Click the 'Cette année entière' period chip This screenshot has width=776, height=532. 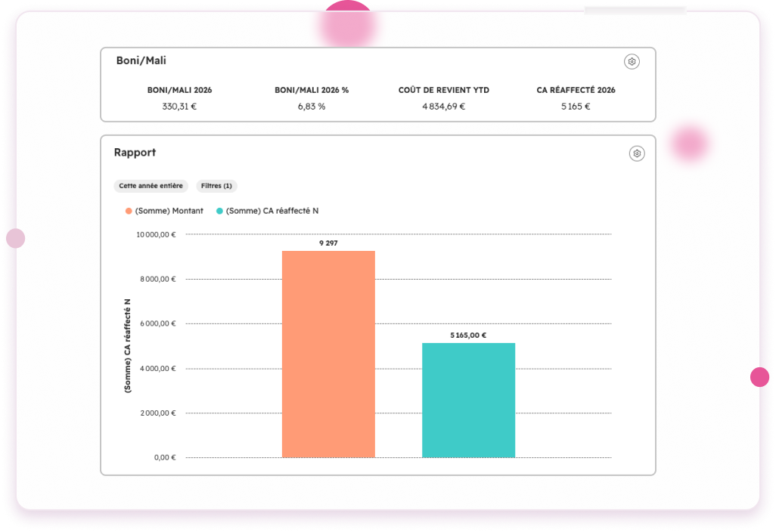click(151, 186)
